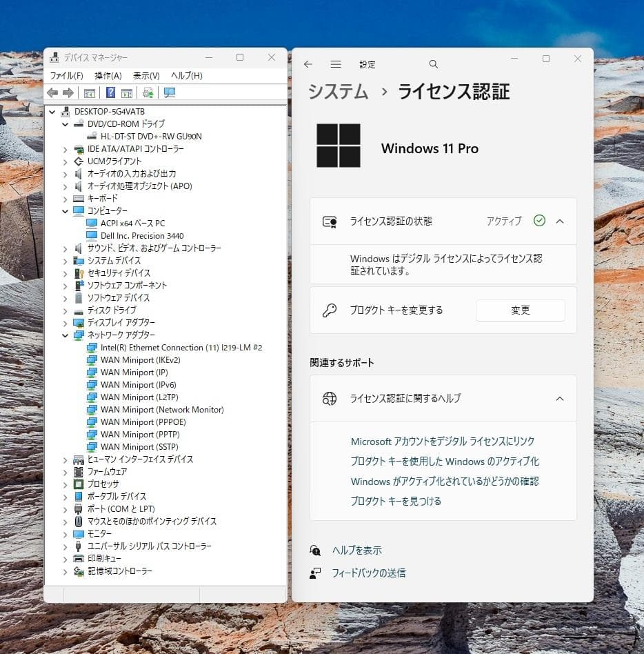644x654 pixels.
Task: Click the action pane toolbar icon
Action: tap(127, 93)
